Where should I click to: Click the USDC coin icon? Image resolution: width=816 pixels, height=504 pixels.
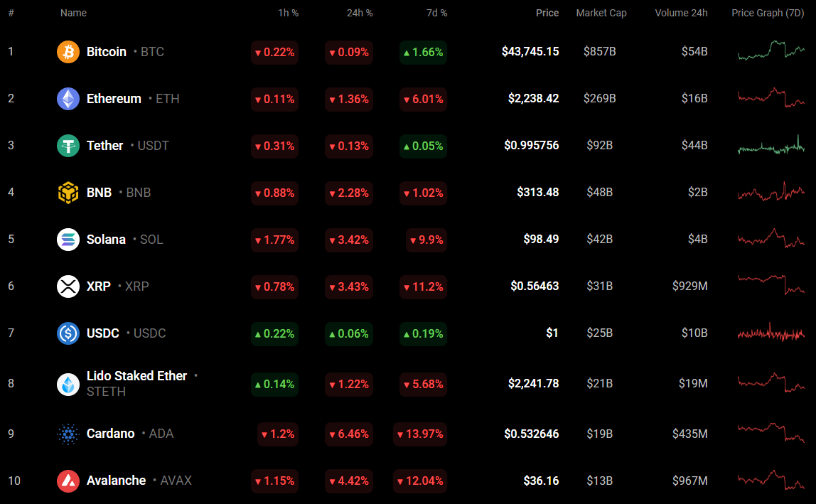[68, 333]
